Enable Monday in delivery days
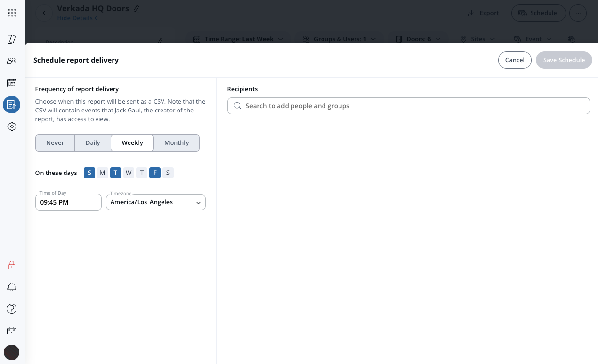The width and height of the screenshot is (598, 364). pos(102,173)
